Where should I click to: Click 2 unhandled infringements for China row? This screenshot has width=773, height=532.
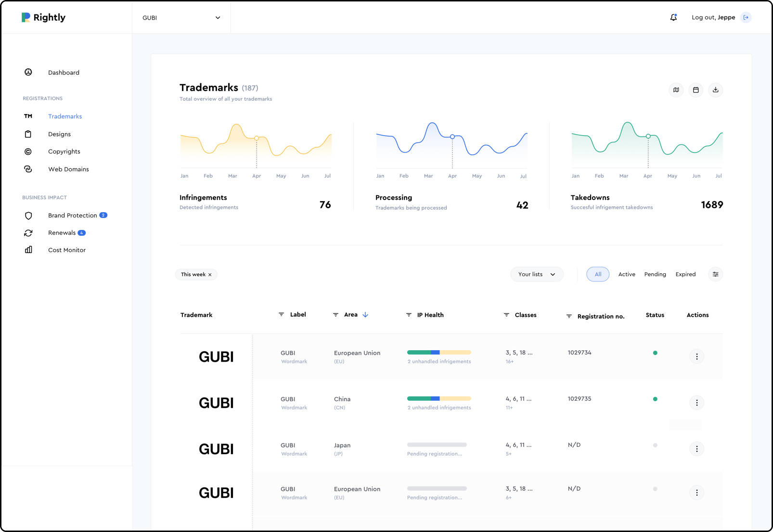(439, 408)
